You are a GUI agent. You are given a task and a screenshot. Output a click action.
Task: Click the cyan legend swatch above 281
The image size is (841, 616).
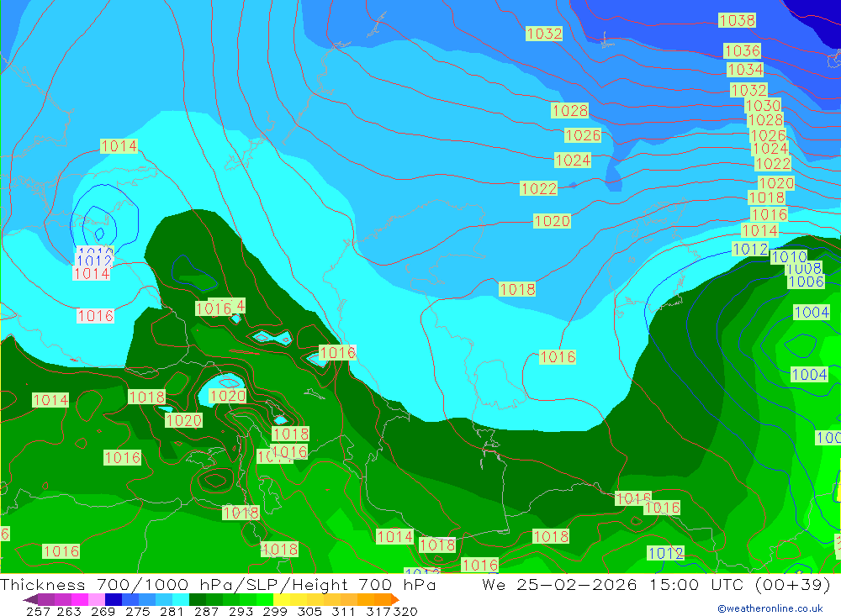(181, 599)
